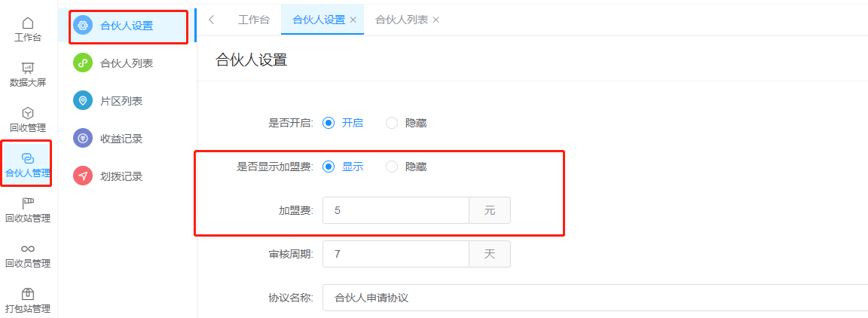Switch to the 工作台 tab
868x318 pixels.
coord(253,20)
